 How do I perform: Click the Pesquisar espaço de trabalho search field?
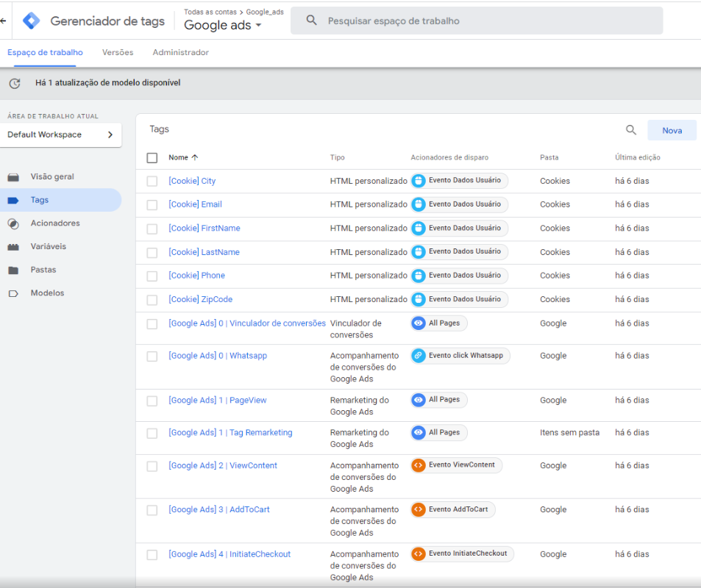tap(477, 21)
